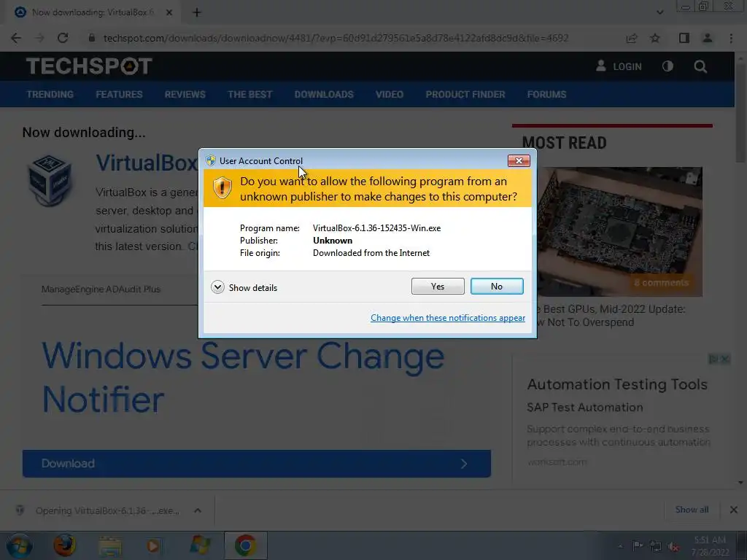This screenshot has width=747, height=560.
Task: Close the downloads bar
Action: (734, 510)
